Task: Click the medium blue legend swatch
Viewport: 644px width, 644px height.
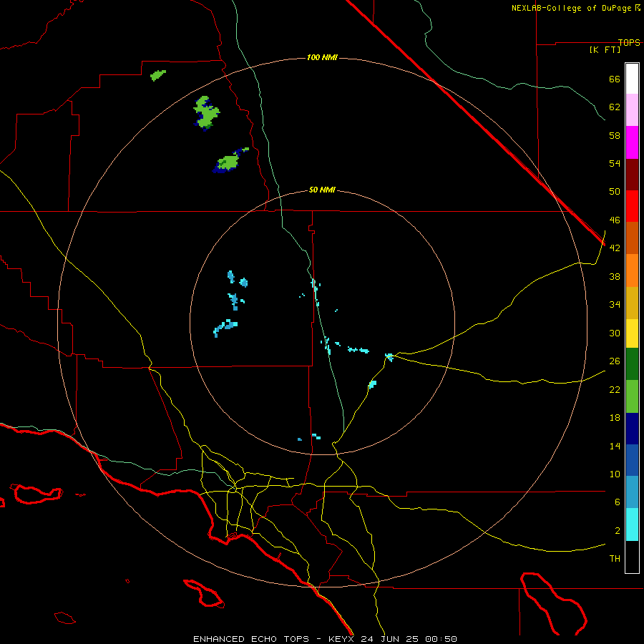Action: pyautogui.click(x=632, y=460)
